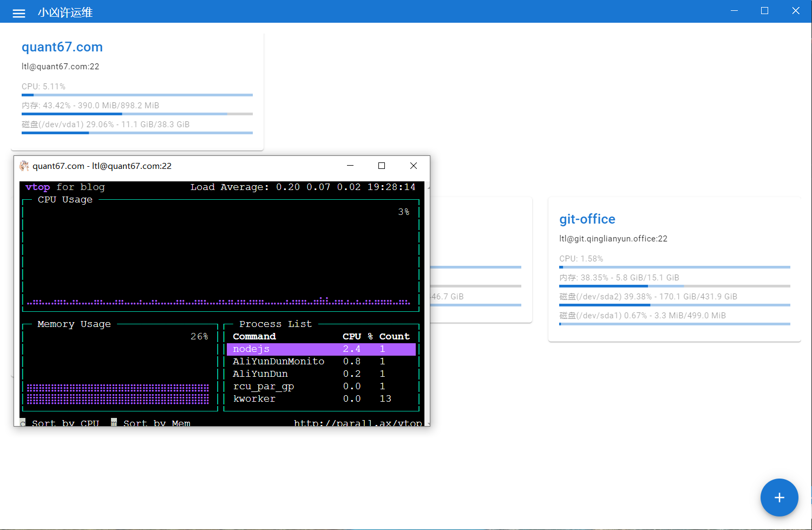Click git-office /dev/sda2 disk progress bar

point(675,305)
